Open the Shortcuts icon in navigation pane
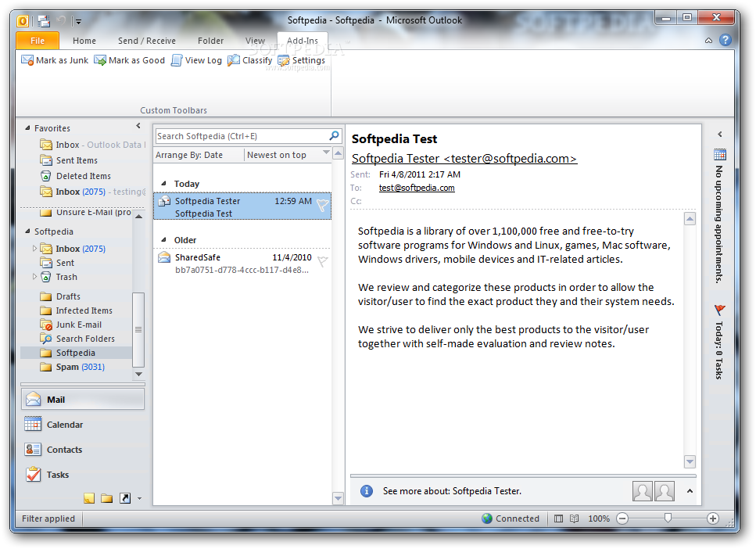This screenshot has height=549, width=756. coord(125,498)
